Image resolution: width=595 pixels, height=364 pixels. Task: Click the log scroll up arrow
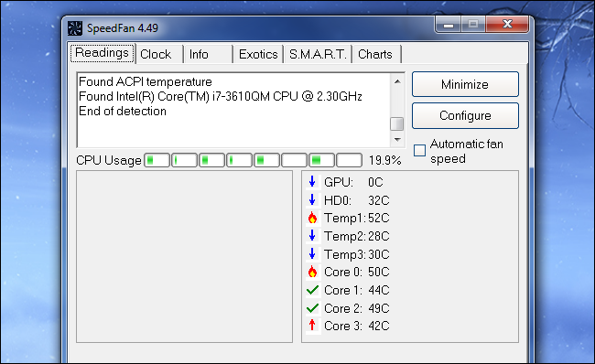[397, 81]
